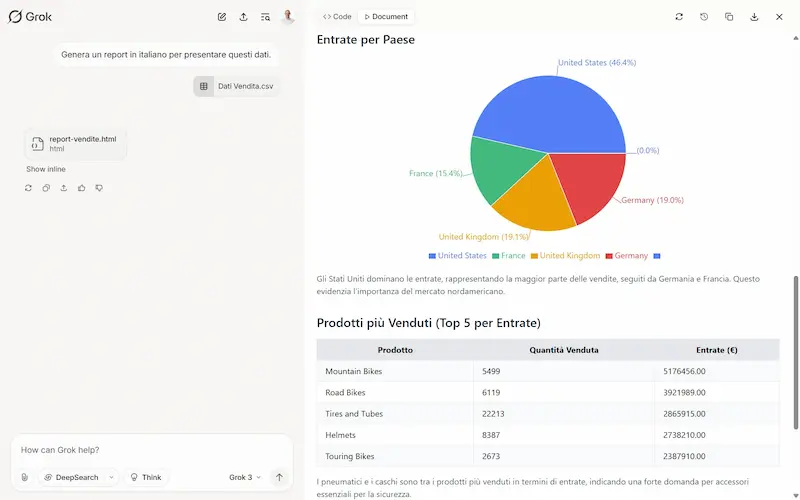Refresh the document preview
The width and height of the screenshot is (800, 500).
pos(679,17)
